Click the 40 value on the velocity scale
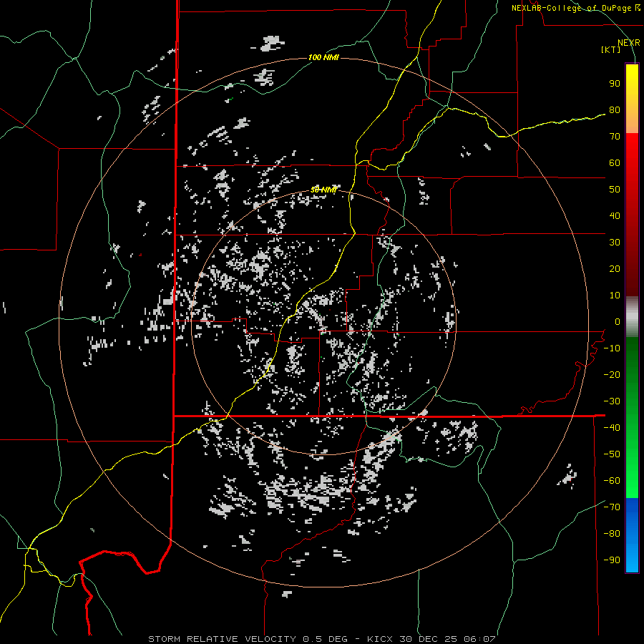 (x=615, y=216)
